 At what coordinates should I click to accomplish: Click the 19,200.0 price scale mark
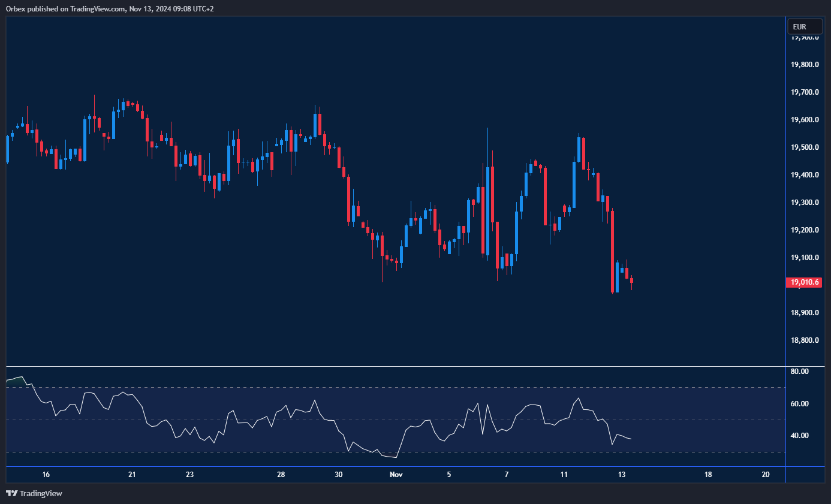pyautogui.click(x=805, y=230)
